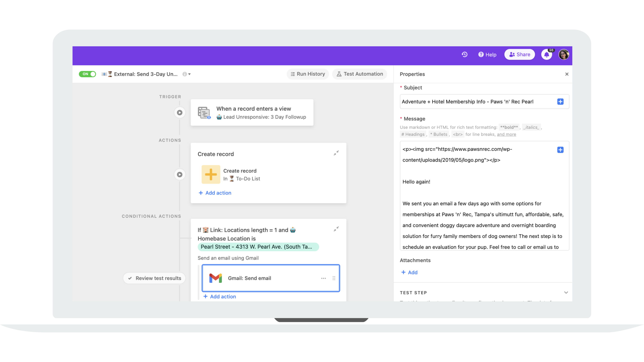Screen dimensions: 644x362
Task: Click 'Lead Unresponsive: 3 Day Followup' view name
Action: click(264, 117)
